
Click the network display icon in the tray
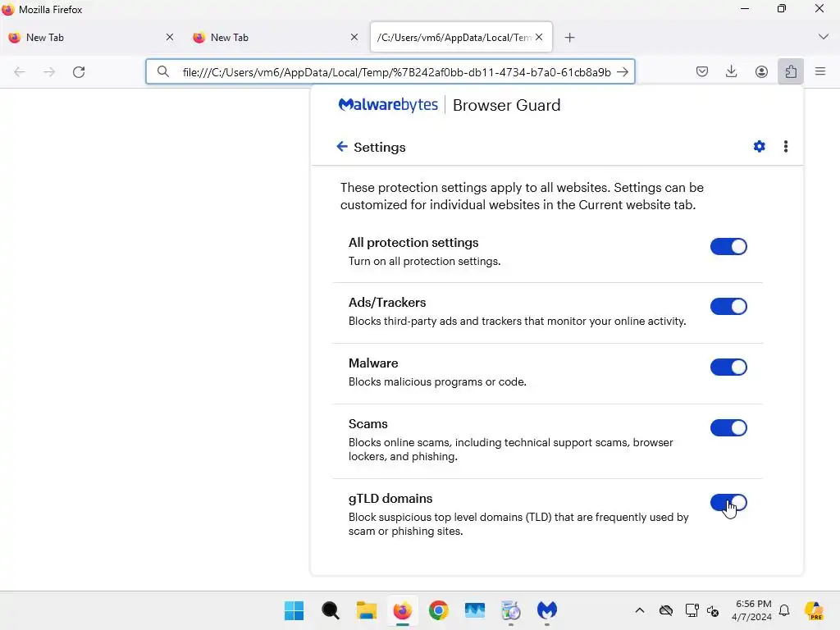[692, 610]
